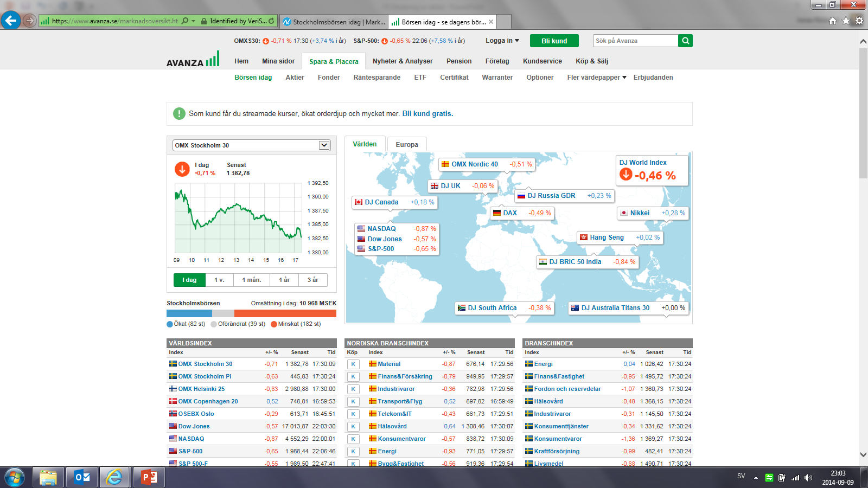
Task: Go to the Warranter submenu
Action: (497, 78)
